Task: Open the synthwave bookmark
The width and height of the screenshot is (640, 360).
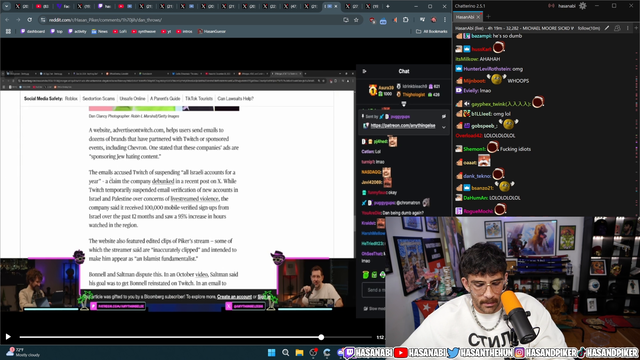Action: [x=144, y=31]
